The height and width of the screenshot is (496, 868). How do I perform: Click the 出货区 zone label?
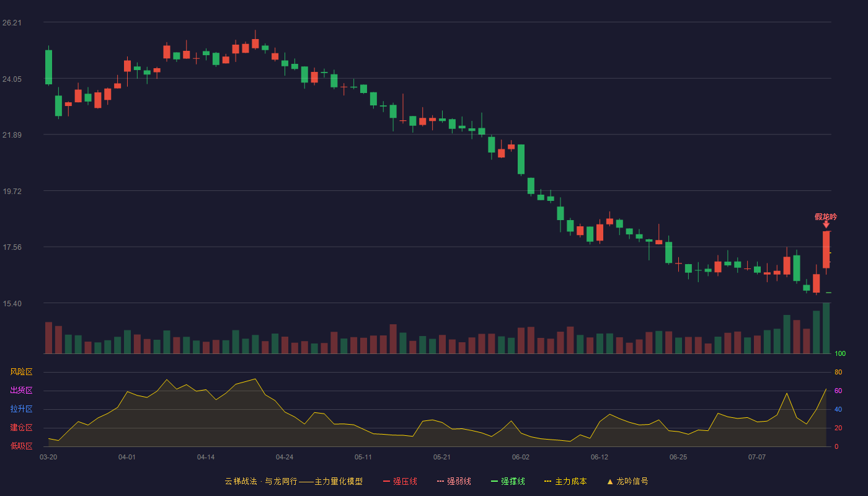tap(21, 391)
